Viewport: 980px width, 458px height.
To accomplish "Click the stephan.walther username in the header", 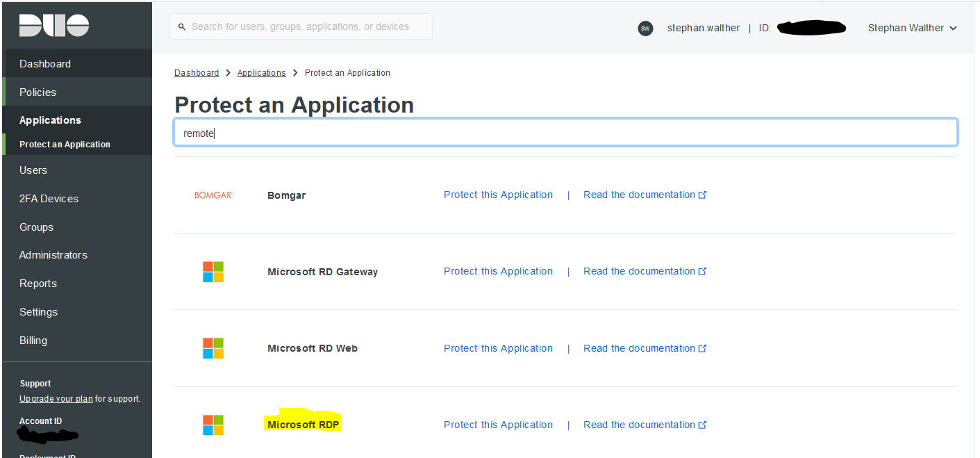I will click(704, 28).
